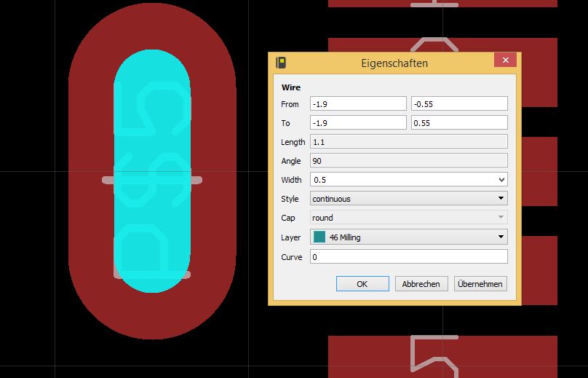
Task: Edit the Curve field showing 0
Action: coord(409,257)
